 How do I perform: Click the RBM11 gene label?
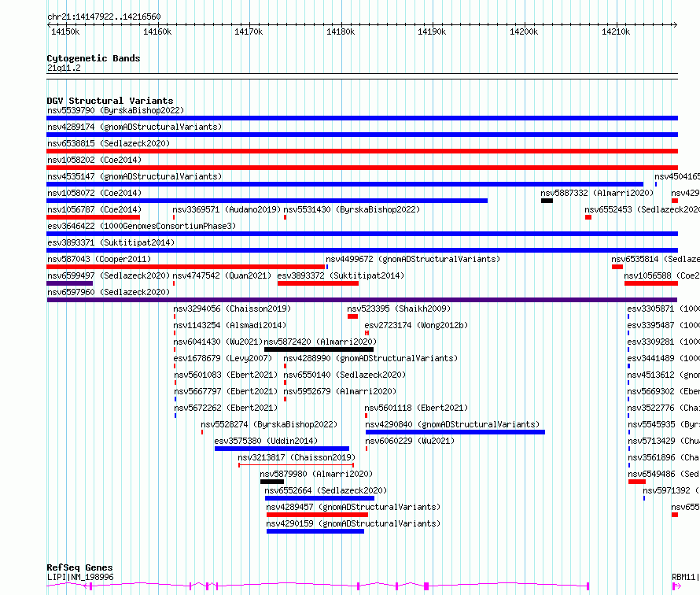point(685,577)
